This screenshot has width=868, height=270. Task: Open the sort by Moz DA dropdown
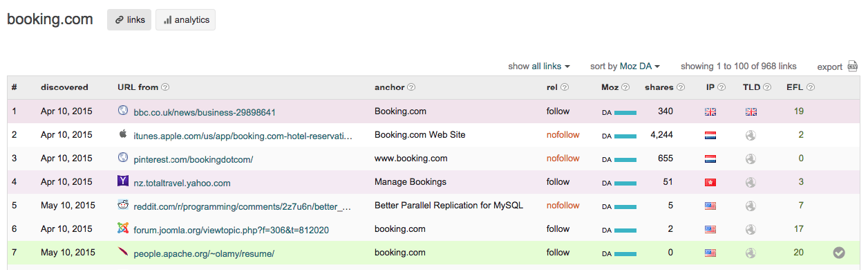point(625,66)
